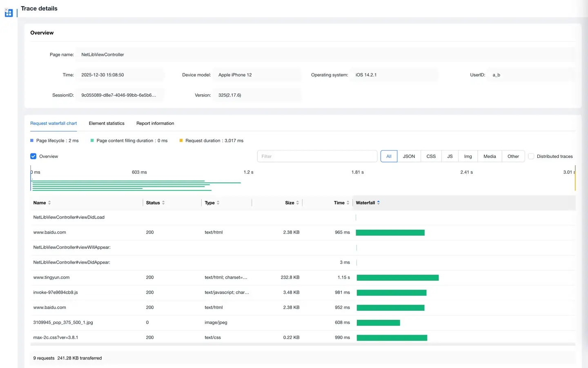Click the app logo icon at top left
The height and width of the screenshot is (368, 588).
(9, 13)
